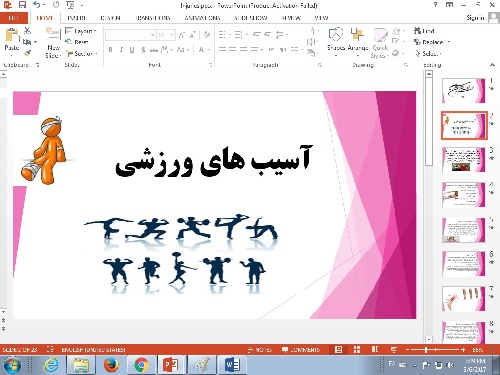
Task: Collapse the ribbon with the up chevron
Action: 492,65
